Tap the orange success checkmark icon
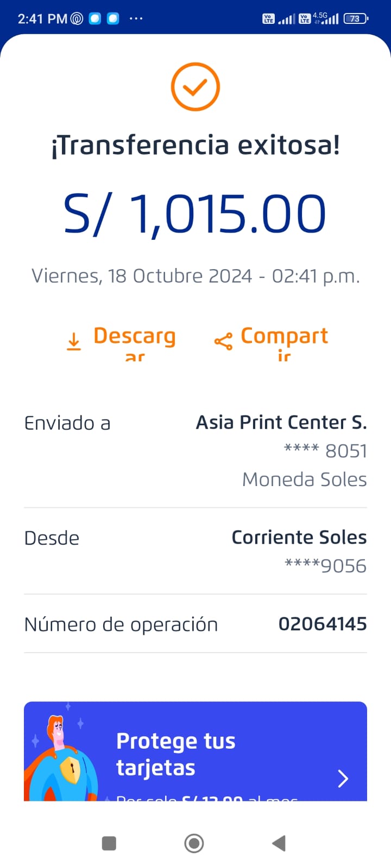391x868 pixels. (195, 87)
